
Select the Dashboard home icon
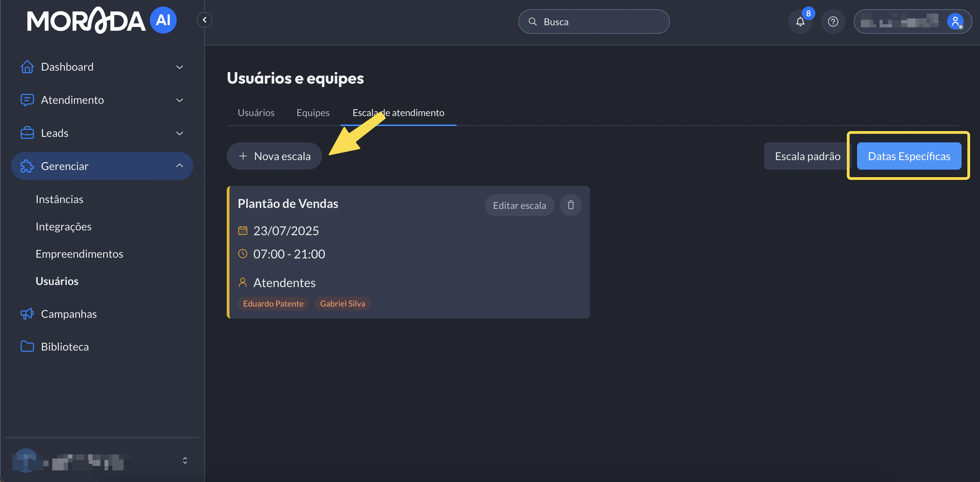pyautogui.click(x=27, y=67)
